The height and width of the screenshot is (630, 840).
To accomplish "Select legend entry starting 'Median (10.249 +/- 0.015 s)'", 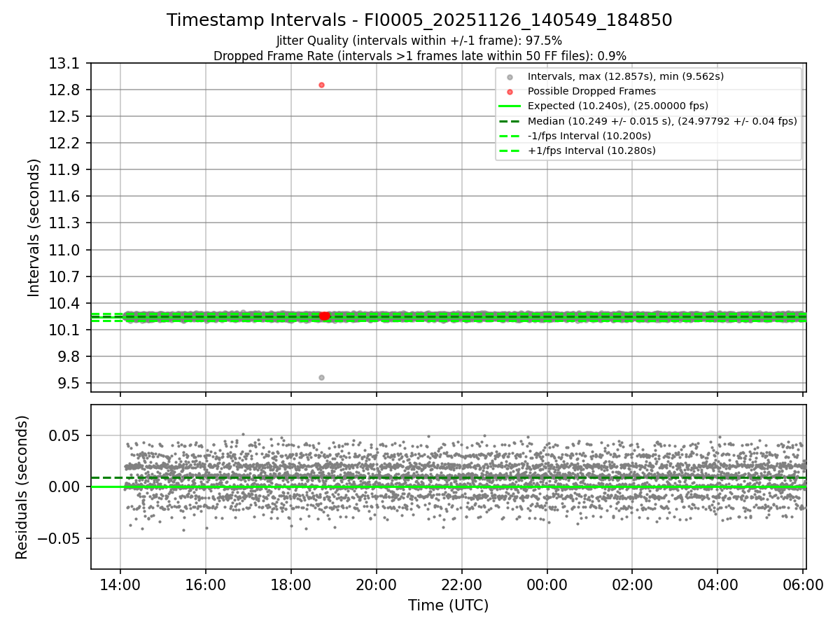I will [662, 121].
